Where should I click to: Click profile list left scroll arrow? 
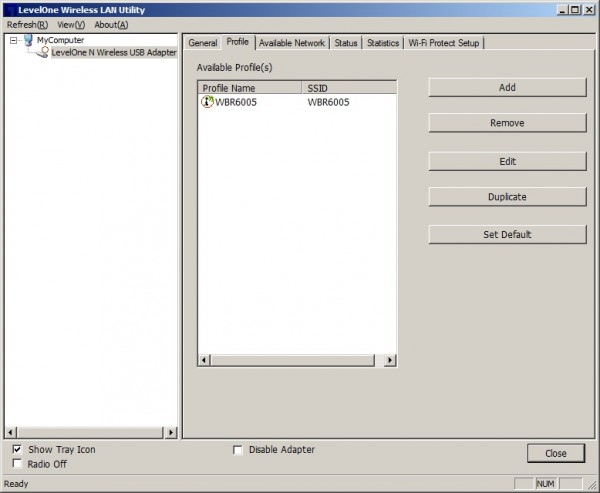click(204, 360)
